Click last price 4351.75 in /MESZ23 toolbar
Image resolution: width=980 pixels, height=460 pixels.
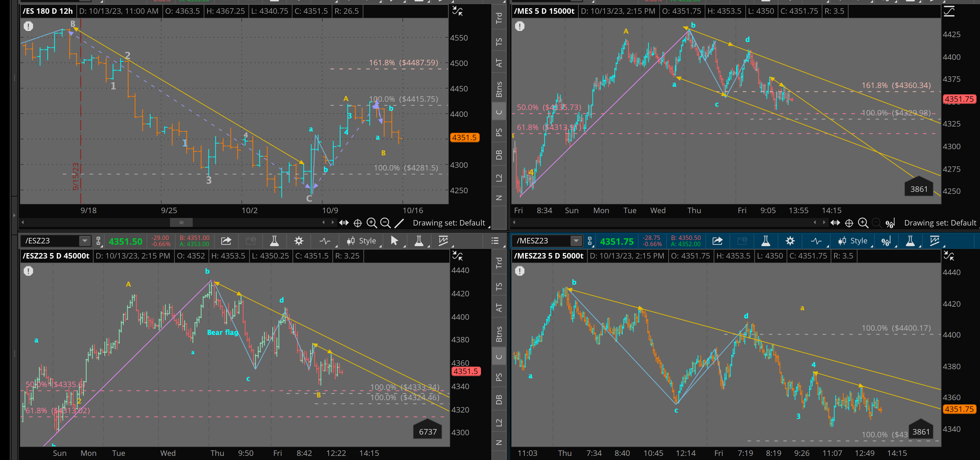[617, 241]
